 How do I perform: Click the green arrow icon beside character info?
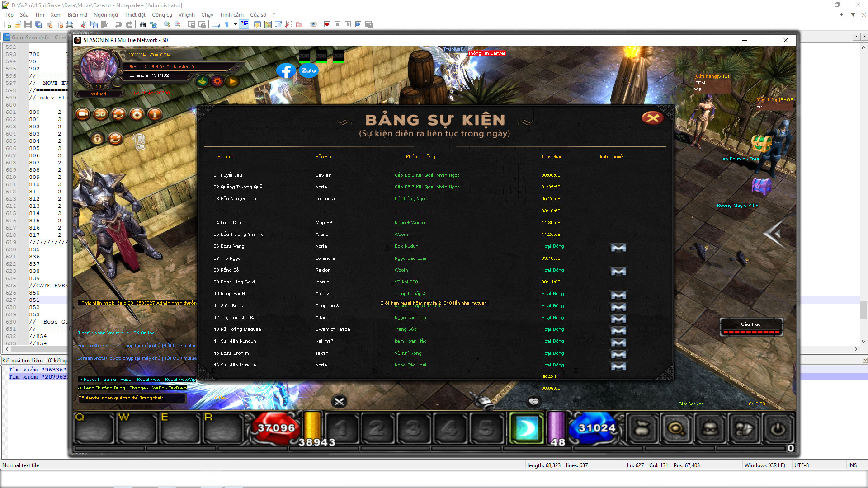tap(202, 81)
